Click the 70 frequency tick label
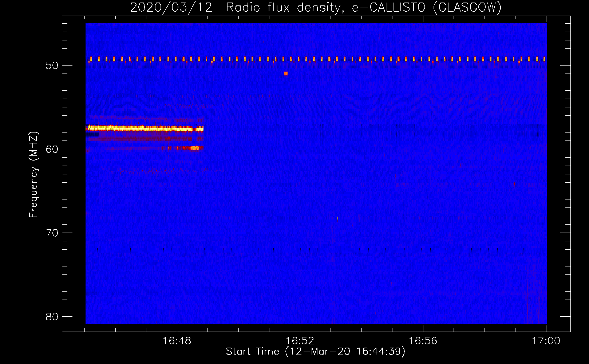The width and height of the screenshot is (589, 364). (52, 233)
